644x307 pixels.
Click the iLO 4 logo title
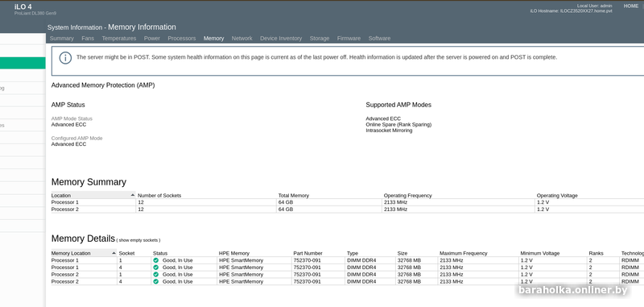(x=23, y=6)
